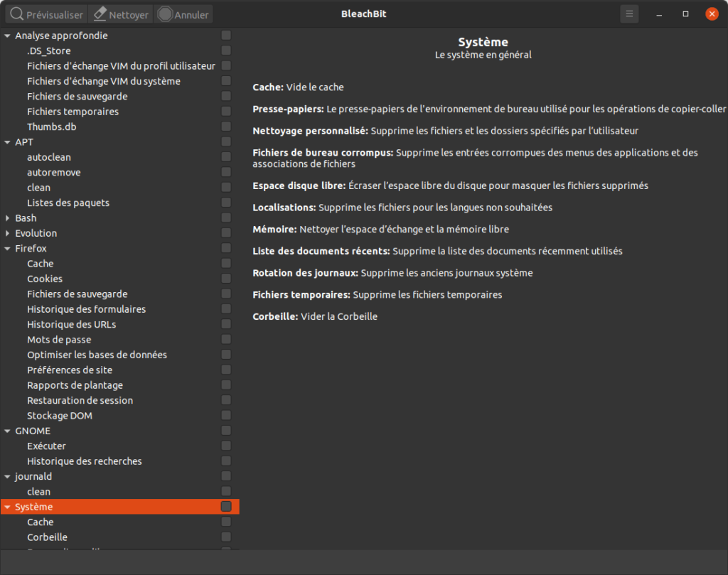Image resolution: width=728 pixels, height=575 pixels.
Task: Click the Annuler stop icon
Action: pos(164,14)
